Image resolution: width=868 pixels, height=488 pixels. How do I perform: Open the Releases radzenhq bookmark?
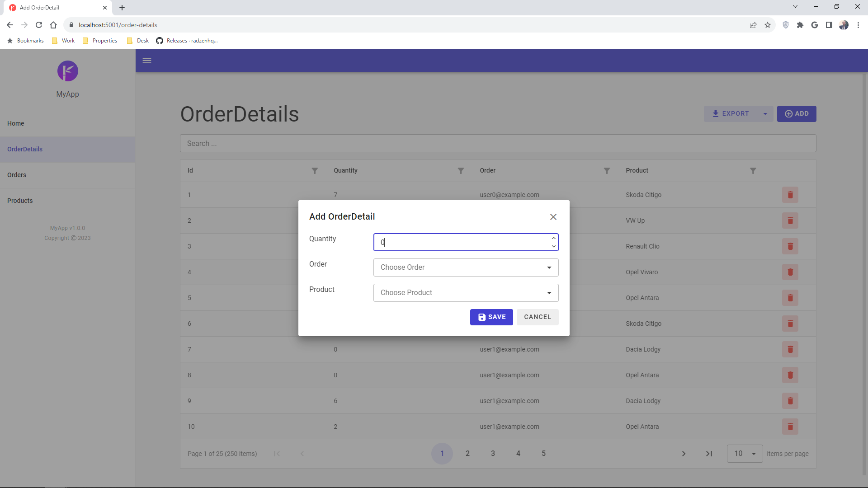[187, 41]
